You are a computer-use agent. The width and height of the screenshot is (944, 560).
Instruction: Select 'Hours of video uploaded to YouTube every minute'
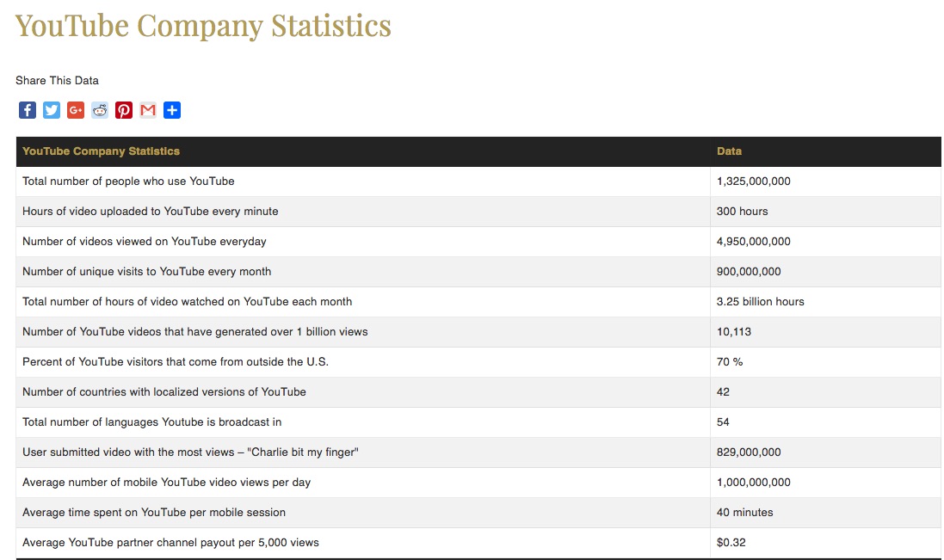(151, 211)
